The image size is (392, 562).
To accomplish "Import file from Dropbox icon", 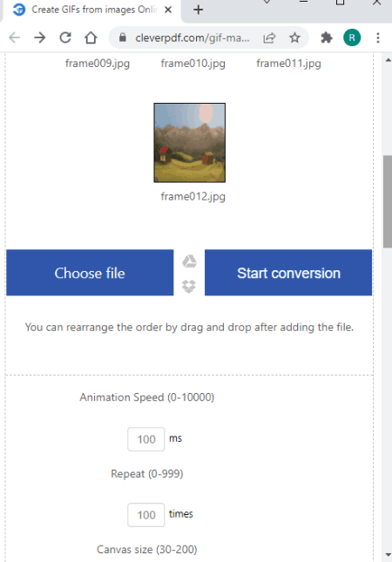I will click(189, 286).
